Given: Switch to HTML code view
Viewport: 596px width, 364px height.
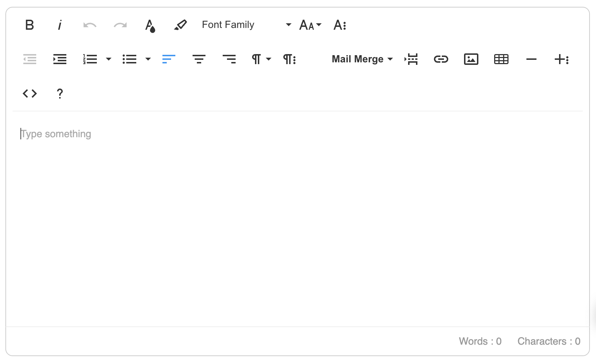Looking at the screenshot, I should [30, 94].
